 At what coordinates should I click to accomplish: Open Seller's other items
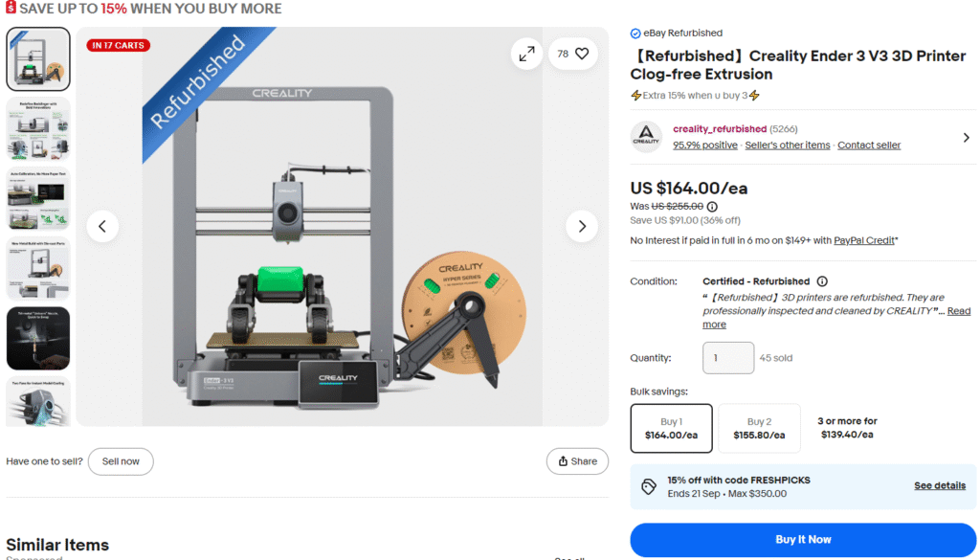pyautogui.click(x=788, y=145)
